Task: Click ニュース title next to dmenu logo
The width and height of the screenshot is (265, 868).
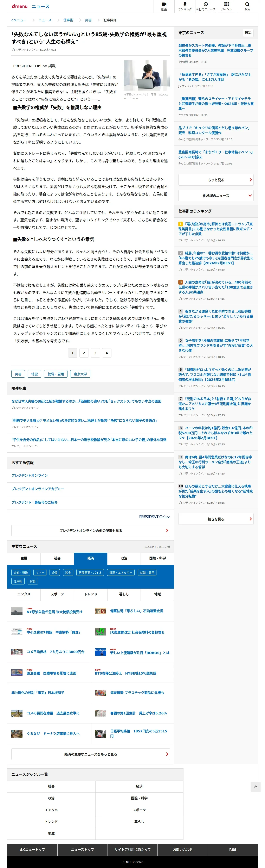Action: coord(40,6)
